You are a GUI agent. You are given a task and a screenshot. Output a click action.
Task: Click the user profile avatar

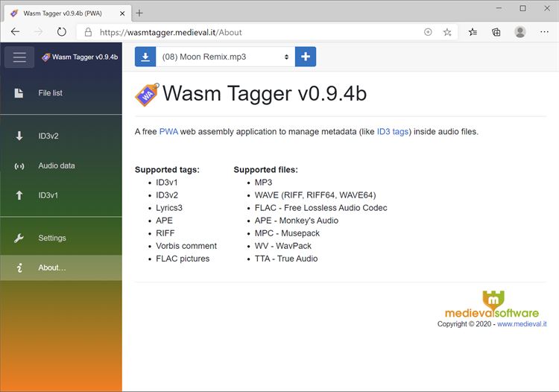pyautogui.click(x=520, y=32)
